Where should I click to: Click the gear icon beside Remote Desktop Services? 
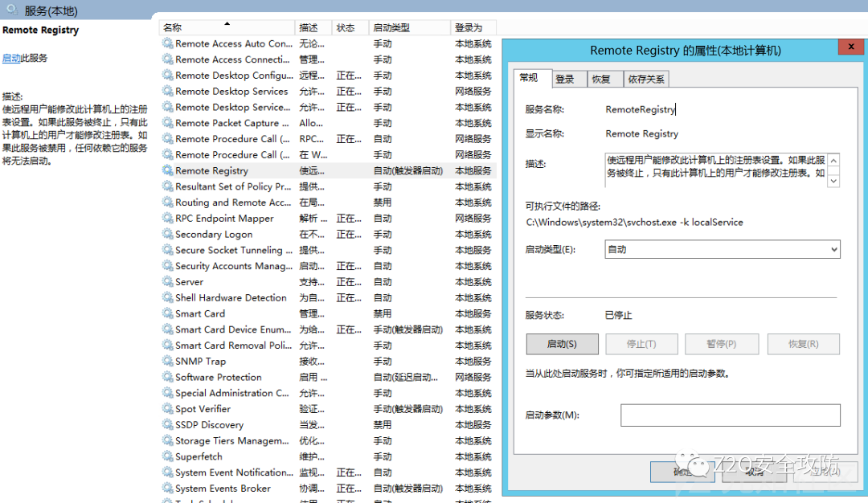[x=167, y=91]
